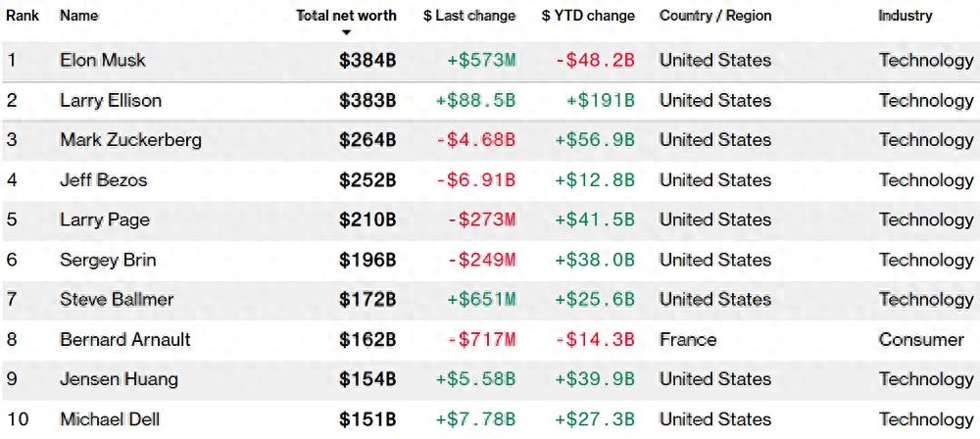
Task: Sort by Total net worth column header
Action: click(x=347, y=16)
